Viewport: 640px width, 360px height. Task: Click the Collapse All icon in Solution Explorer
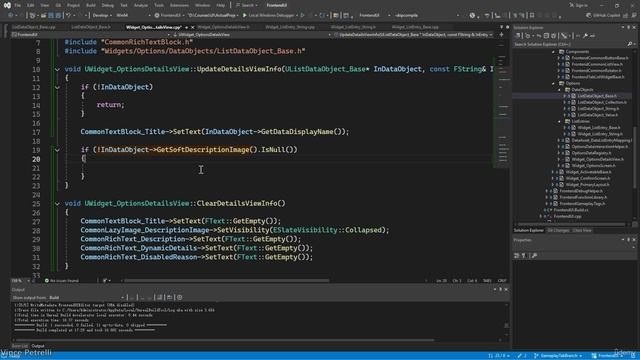point(547,36)
